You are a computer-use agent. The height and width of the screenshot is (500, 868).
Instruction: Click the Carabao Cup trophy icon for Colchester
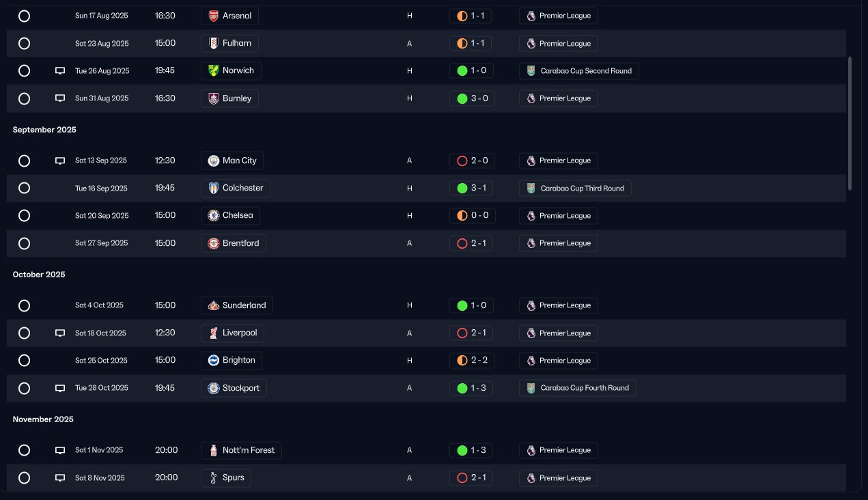[531, 188]
